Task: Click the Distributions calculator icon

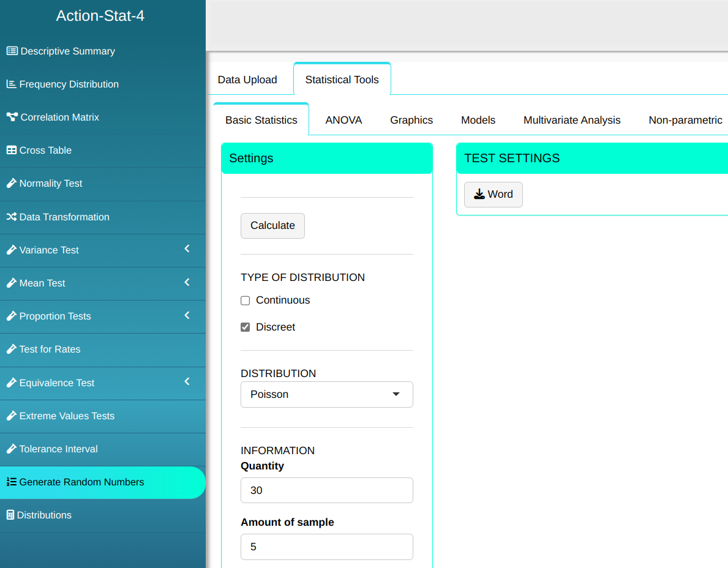Action: [x=10, y=515]
